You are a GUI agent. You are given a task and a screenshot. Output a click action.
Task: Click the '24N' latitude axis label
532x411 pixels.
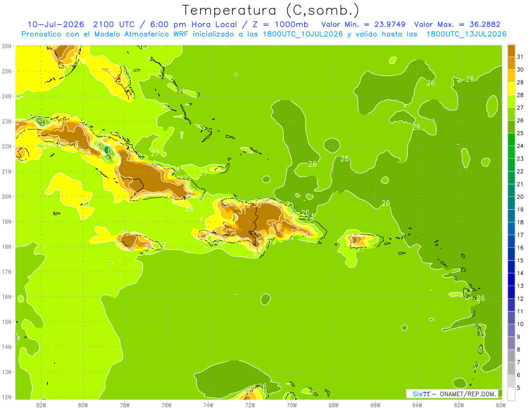[x=7, y=96]
